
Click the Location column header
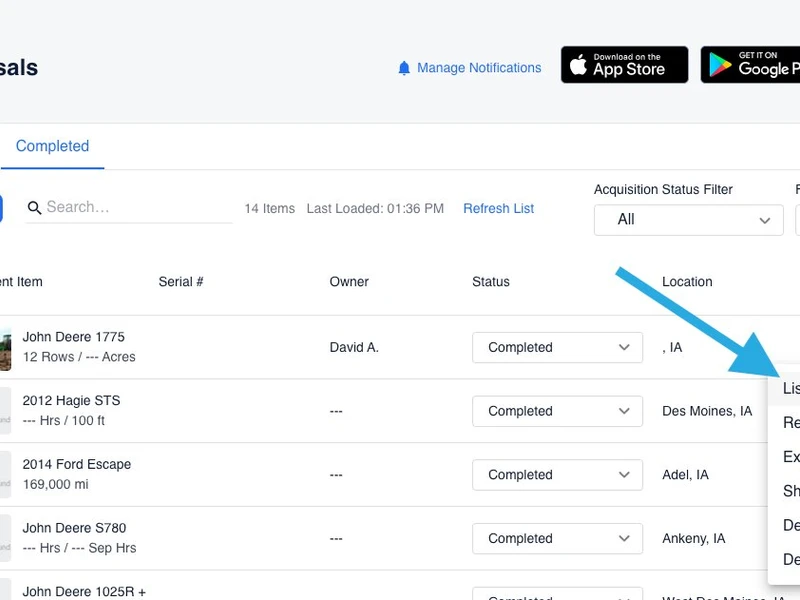pos(687,282)
